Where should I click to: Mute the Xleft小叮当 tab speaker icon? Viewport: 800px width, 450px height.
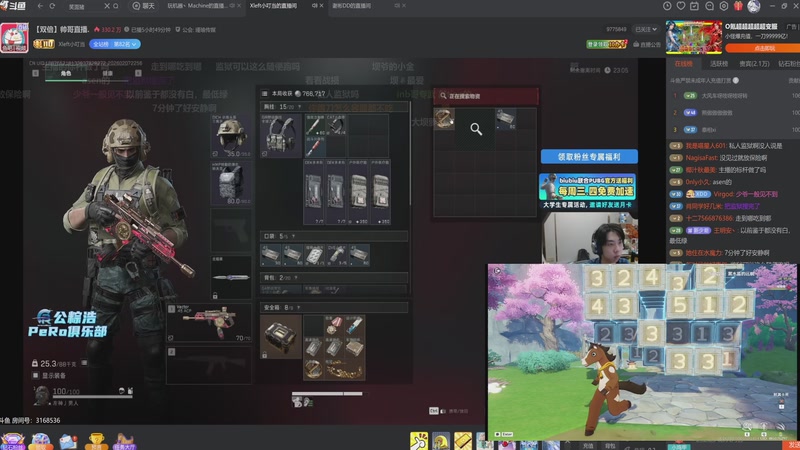point(314,6)
